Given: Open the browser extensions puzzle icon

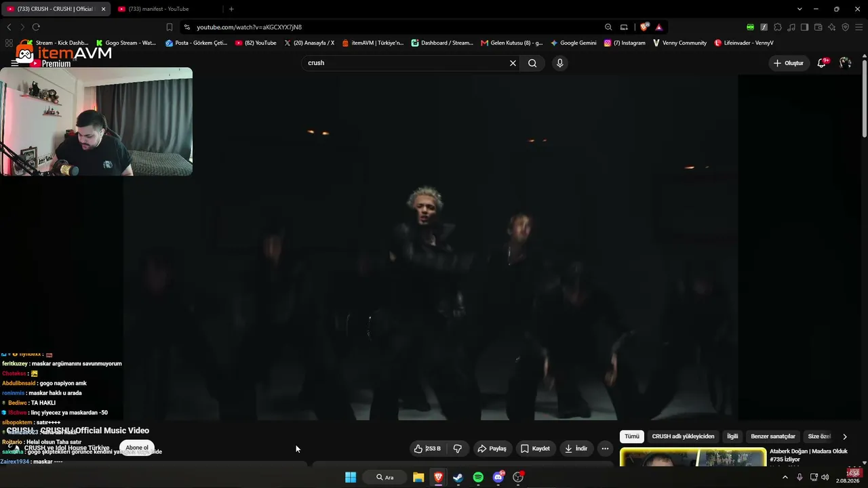Looking at the screenshot, I should [778, 27].
